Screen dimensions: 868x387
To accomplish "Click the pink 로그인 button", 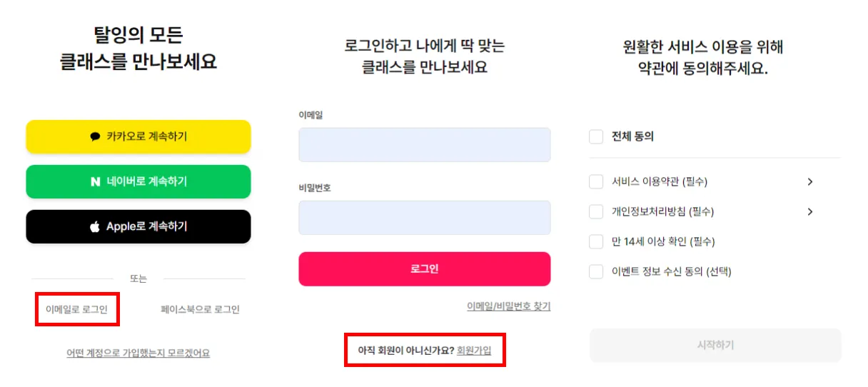I will 424,269.
